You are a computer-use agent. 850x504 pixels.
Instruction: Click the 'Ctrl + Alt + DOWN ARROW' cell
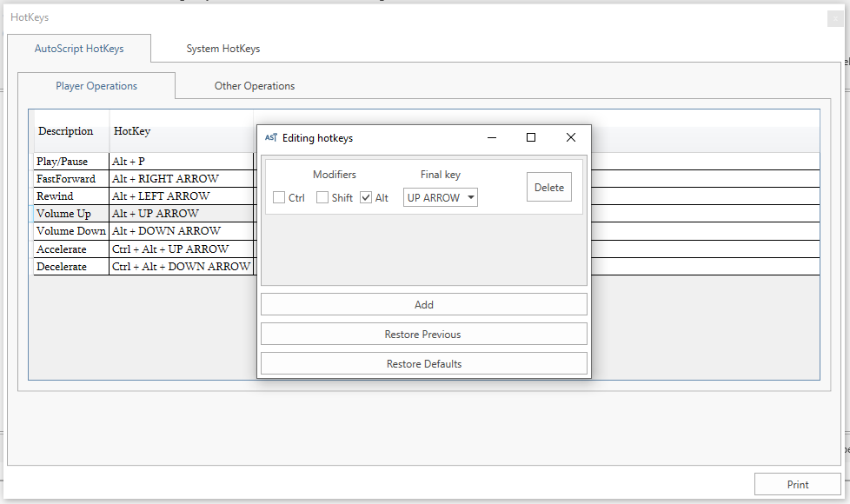click(182, 267)
